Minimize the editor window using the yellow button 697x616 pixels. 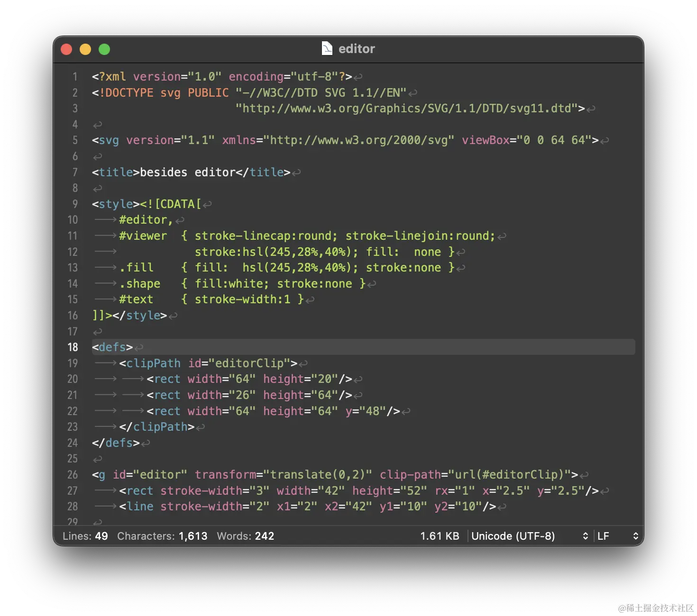(85, 49)
